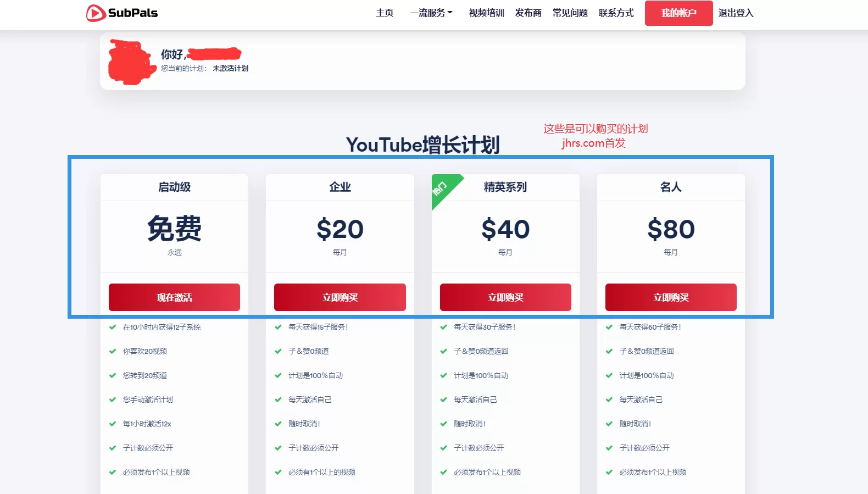Screen dimensions: 868x494
Task: Click checkmark beside 每1小时激活12x
Action: click(113, 424)
